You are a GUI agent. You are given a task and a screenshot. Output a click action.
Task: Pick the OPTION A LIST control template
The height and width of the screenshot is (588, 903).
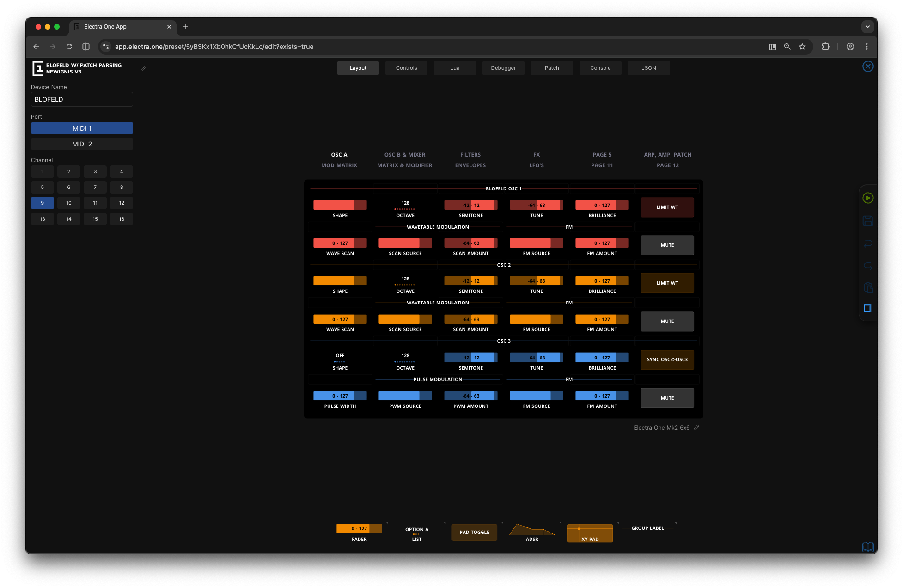point(417,533)
